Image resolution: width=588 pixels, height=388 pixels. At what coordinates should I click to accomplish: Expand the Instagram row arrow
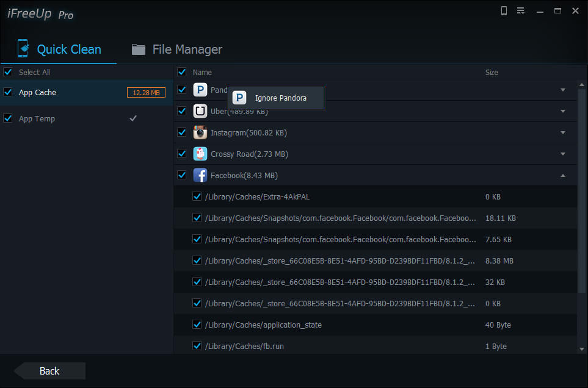pyautogui.click(x=563, y=132)
